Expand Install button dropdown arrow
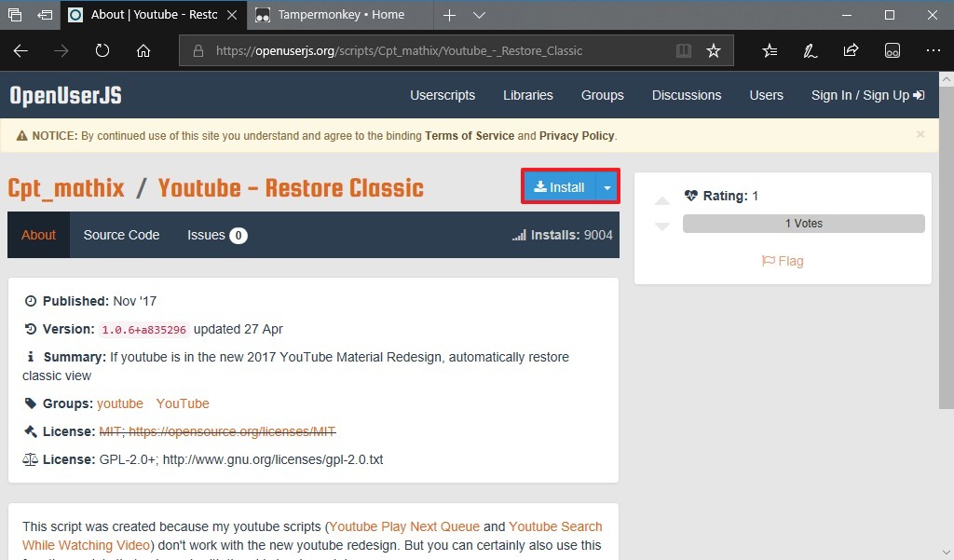 pos(606,187)
